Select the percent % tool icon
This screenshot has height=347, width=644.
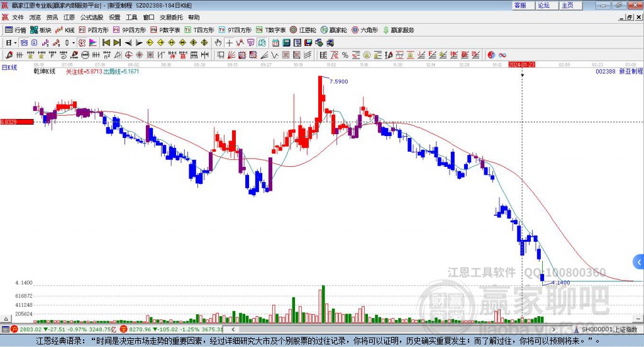[345, 55]
